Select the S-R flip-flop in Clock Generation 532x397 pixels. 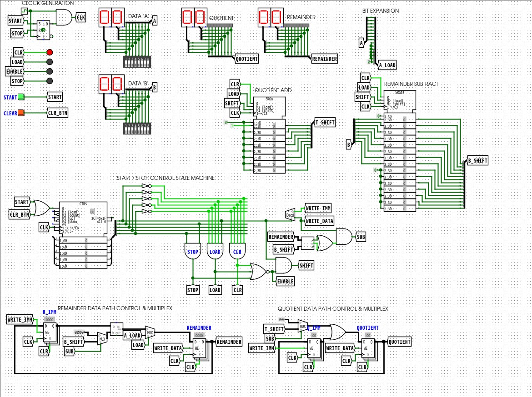44,30
